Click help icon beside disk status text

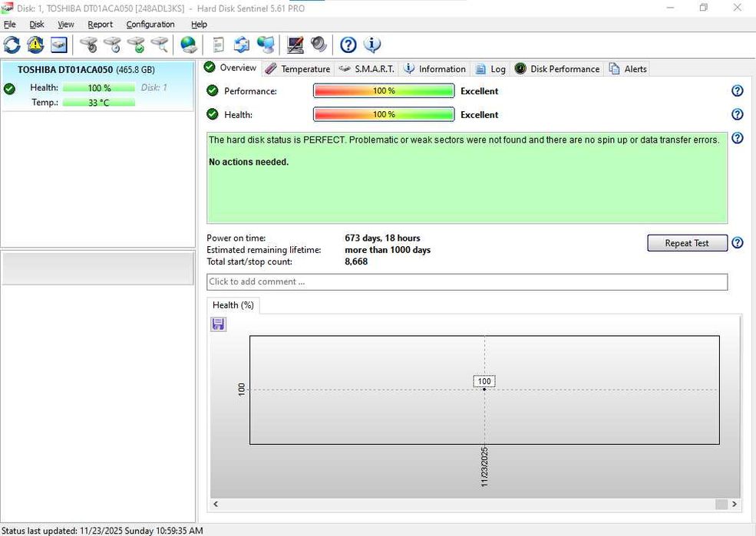738,138
